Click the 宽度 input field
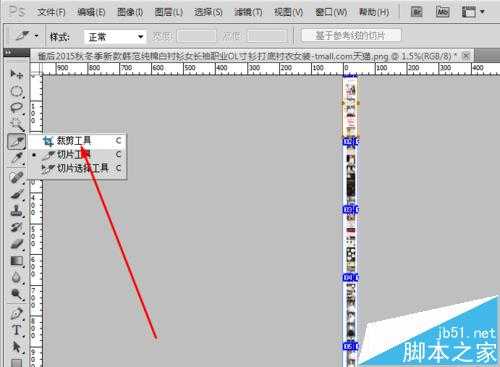Viewport: 500px width, 367px height. [197, 36]
